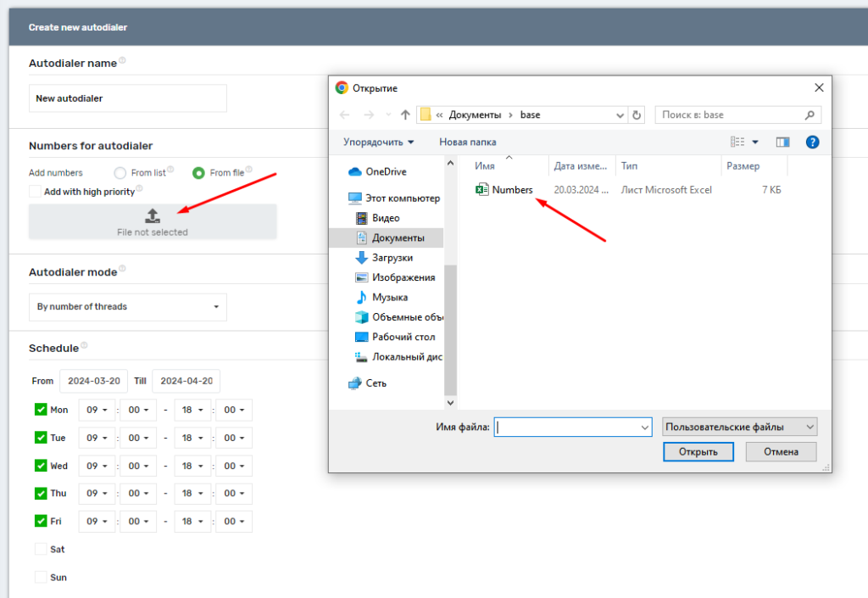This screenshot has height=598, width=868.
Task: Click Новая папка in toolbar
Action: pos(467,142)
